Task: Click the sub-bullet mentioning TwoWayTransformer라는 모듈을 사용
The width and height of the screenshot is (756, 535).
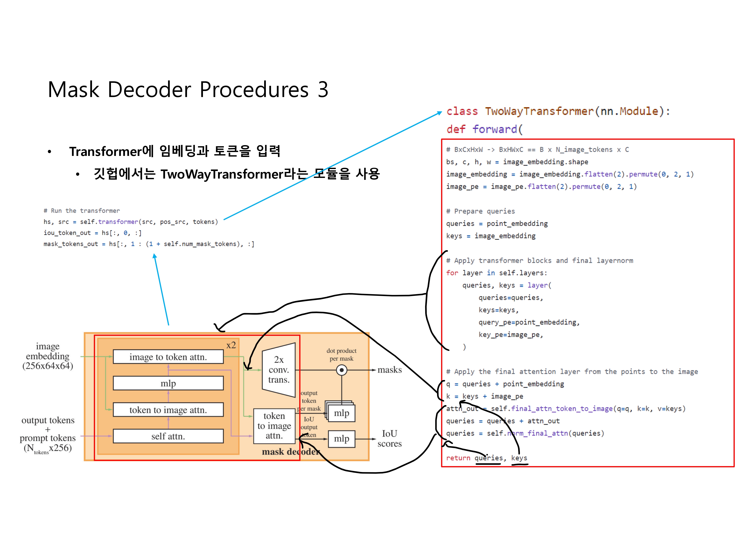Action: point(237,174)
